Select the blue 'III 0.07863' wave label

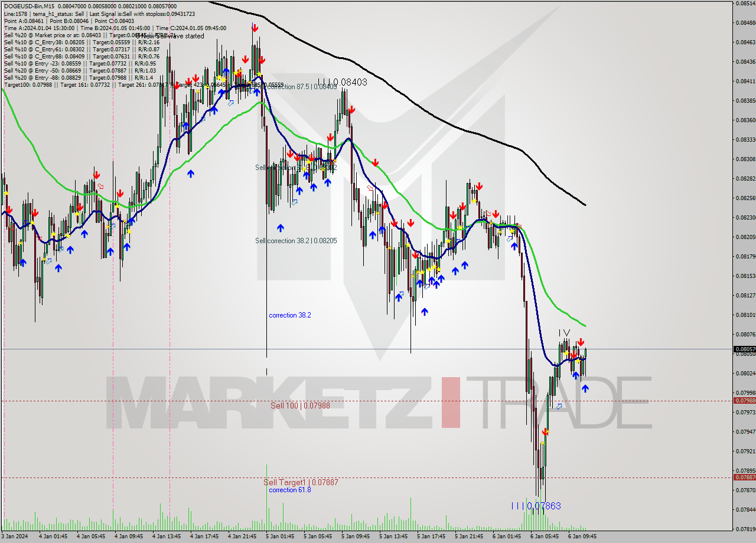point(536,506)
